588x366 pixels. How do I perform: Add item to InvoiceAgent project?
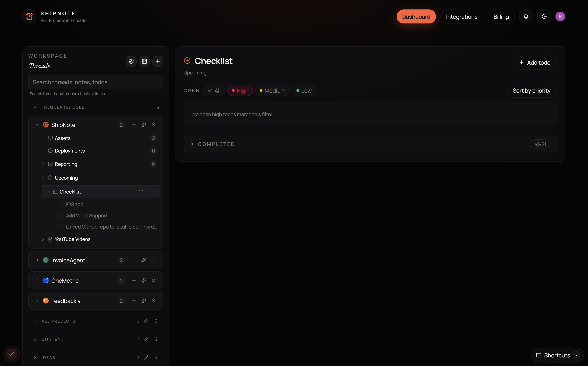click(x=134, y=260)
